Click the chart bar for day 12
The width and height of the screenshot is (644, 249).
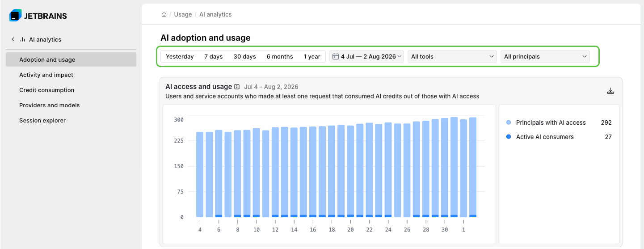pos(275,172)
